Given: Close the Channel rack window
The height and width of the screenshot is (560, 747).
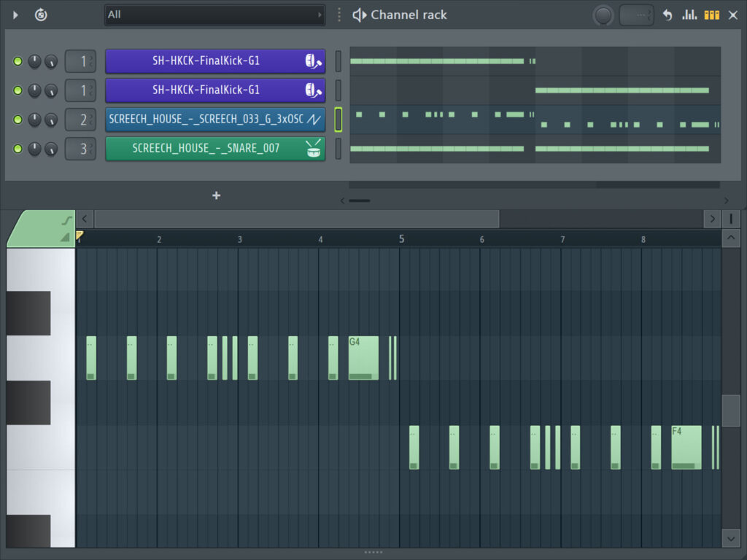Looking at the screenshot, I should [733, 15].
